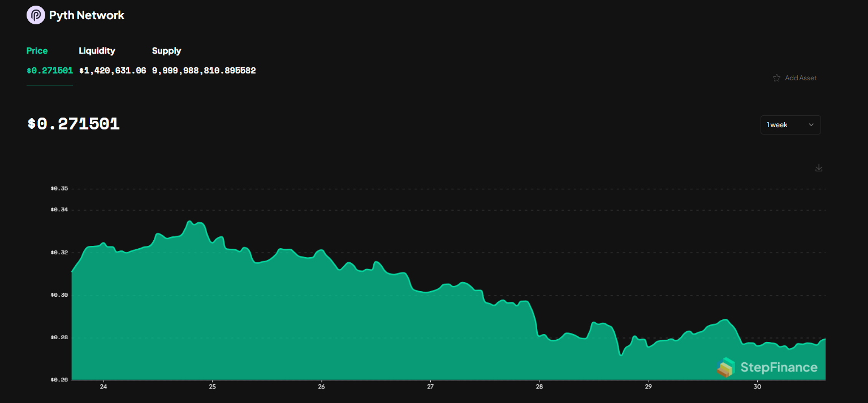
Task: Click the 27 date label on x-axis
Action: pyautogui.click(x=430, y=387)
